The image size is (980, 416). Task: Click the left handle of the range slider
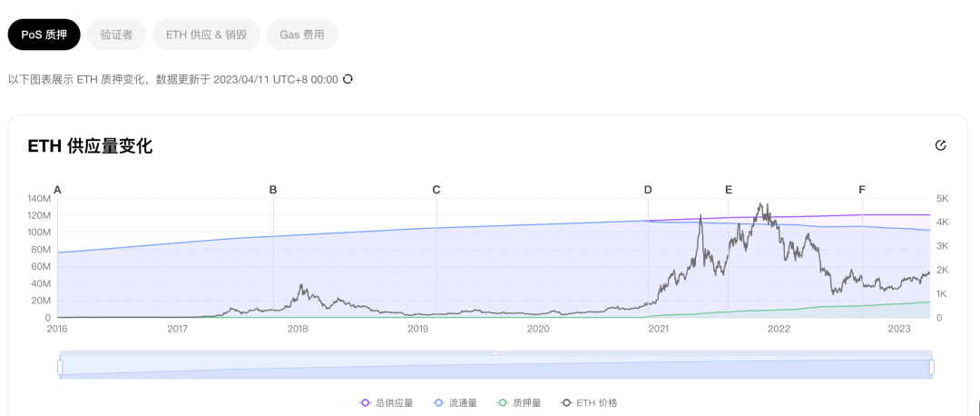(60, 367)
